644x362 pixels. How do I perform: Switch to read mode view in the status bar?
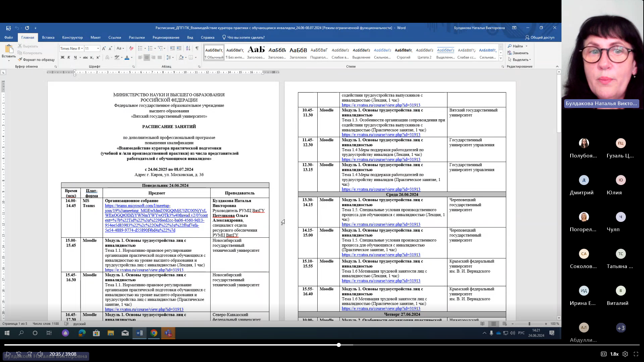pos(482,324)
